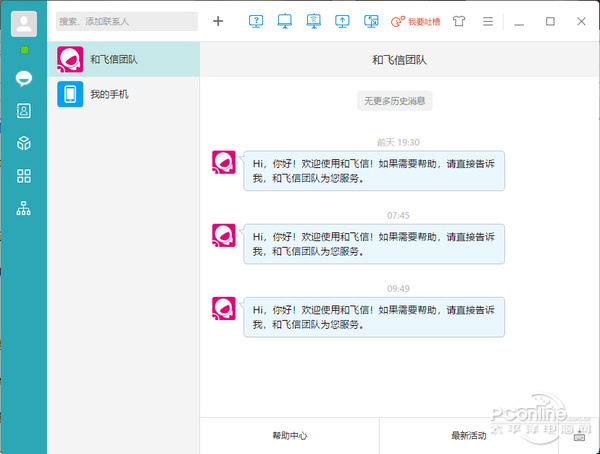Viewport: 600px width, 454px height.
Task: Click sender avatar of 07:45 message
Action: coord(224,235)
